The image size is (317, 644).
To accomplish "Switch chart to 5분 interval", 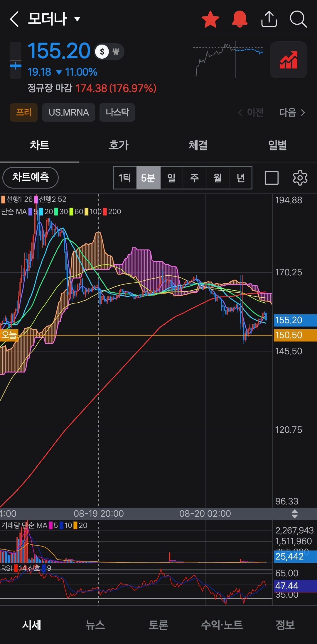I will coord(148,178).
